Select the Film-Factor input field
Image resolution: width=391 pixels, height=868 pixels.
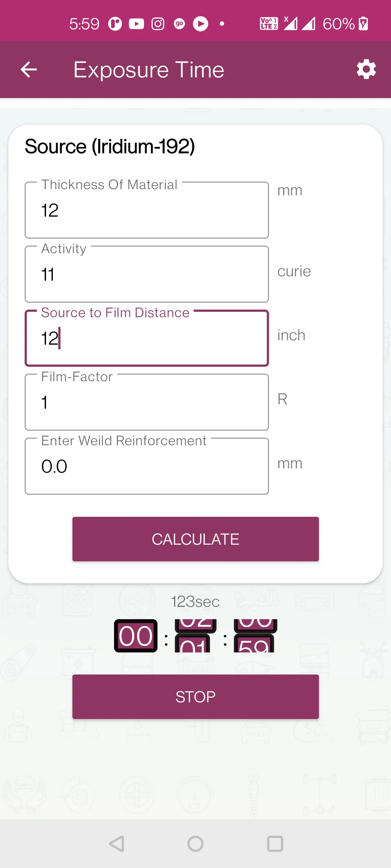(x=147, y=403)
